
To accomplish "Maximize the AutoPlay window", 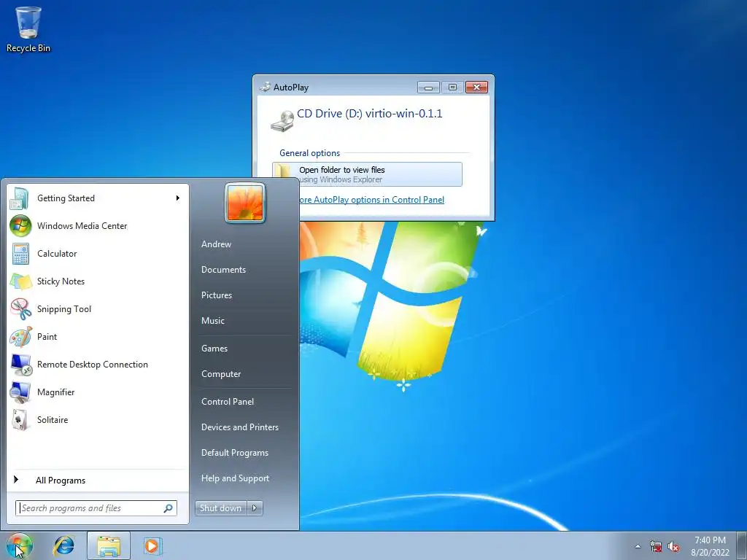I will (x=452, y=87).
